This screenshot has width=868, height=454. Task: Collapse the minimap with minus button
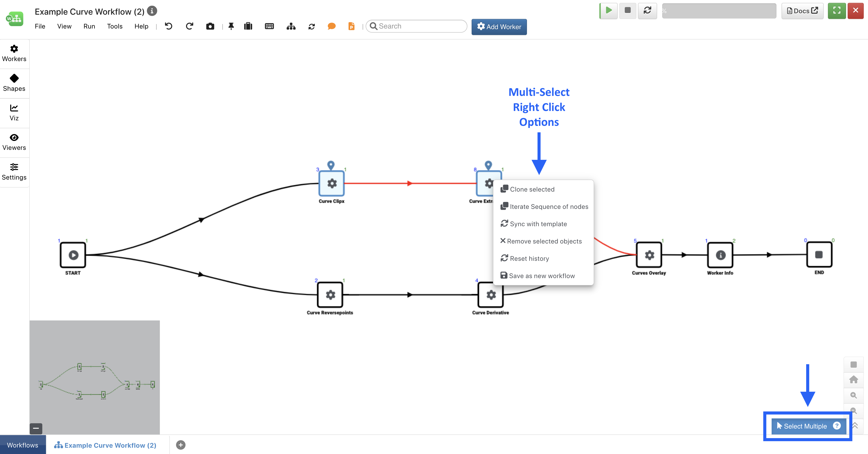tap(36, 428)
